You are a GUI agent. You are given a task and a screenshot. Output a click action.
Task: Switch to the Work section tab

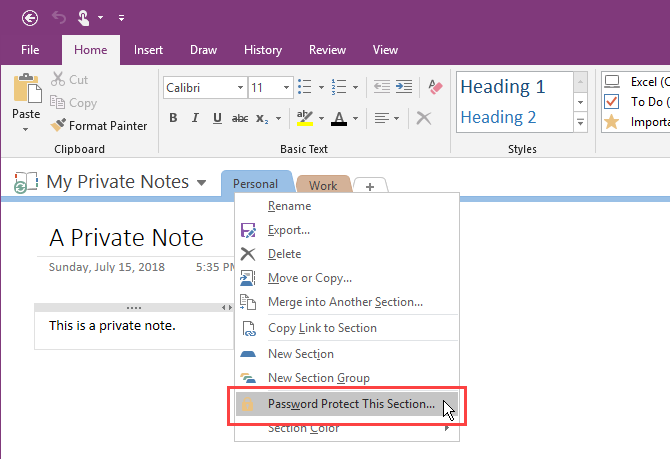[323, 185]
